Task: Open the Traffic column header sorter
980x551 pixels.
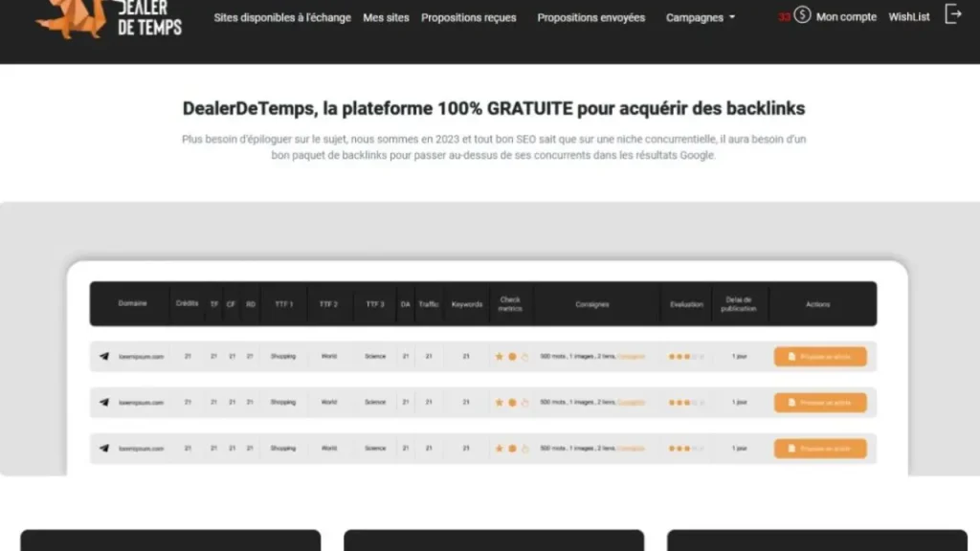Action: coord(428,304)
